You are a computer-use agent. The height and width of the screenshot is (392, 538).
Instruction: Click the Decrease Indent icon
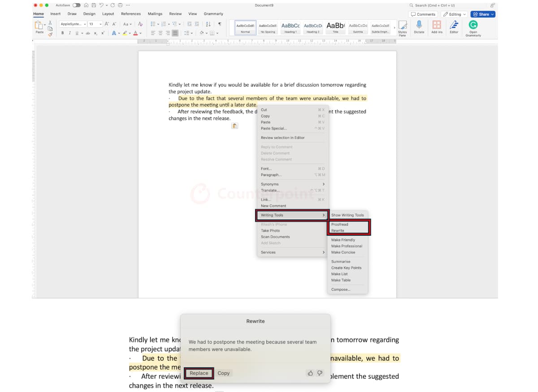[x=190, y=24]
